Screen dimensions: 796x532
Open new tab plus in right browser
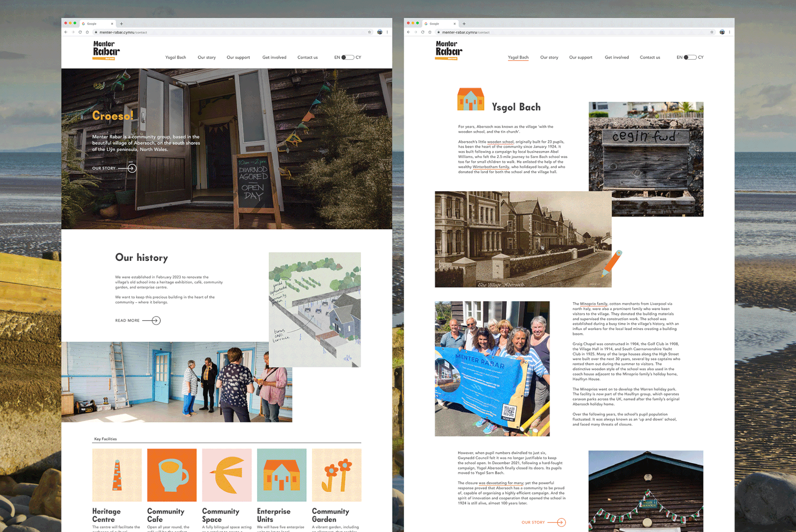(464, 24)
